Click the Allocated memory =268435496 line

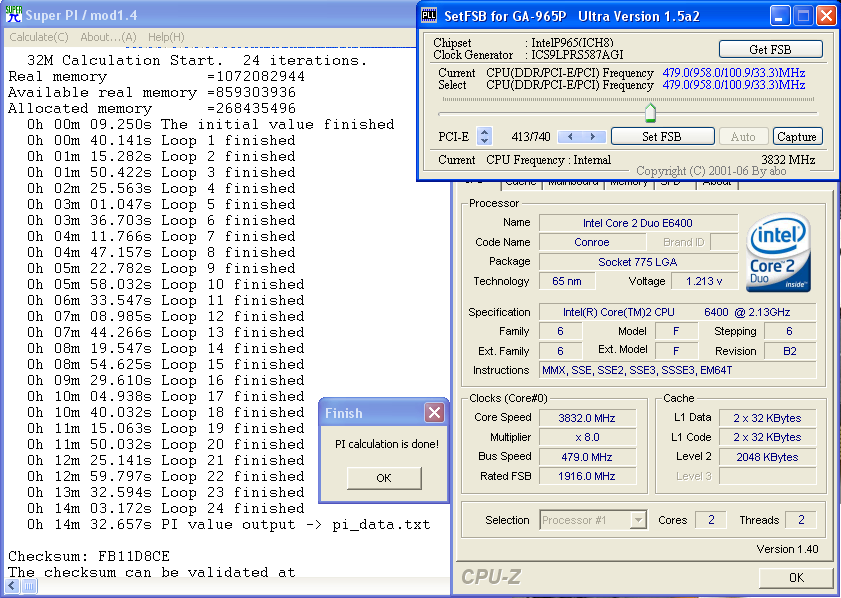click(152, 108)
